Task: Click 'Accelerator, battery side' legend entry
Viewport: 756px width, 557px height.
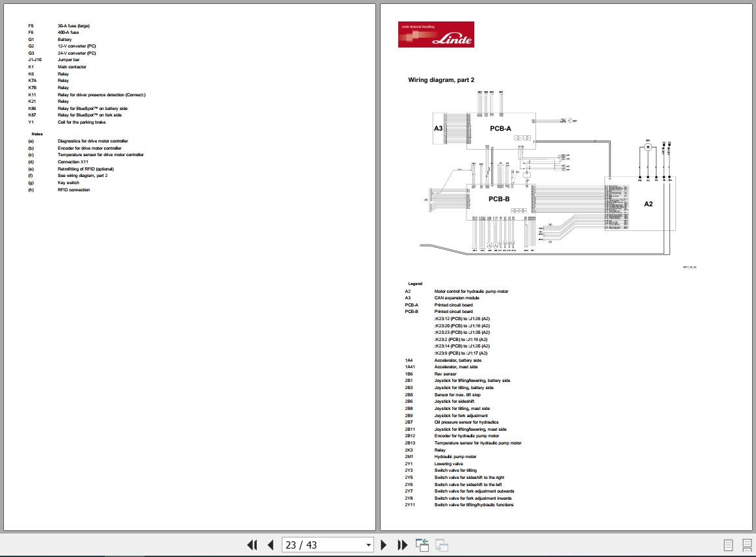Action: click(457, 360)
